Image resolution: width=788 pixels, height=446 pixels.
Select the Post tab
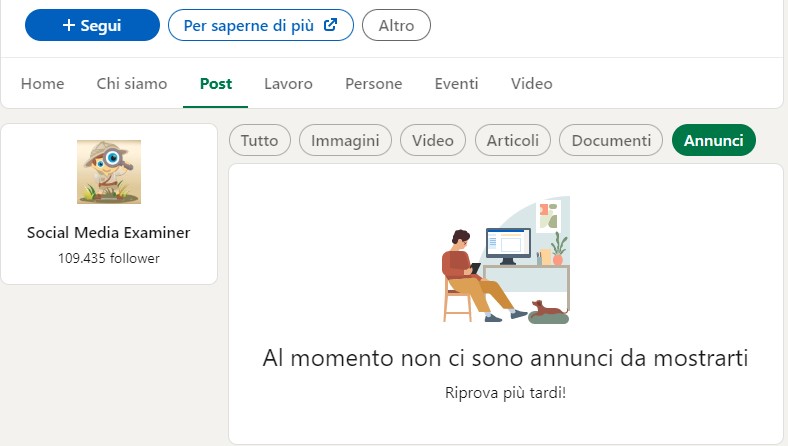216,84
